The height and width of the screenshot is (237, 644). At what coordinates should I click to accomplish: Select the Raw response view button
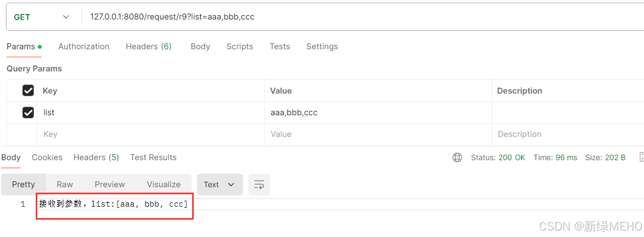pos(65,185)
